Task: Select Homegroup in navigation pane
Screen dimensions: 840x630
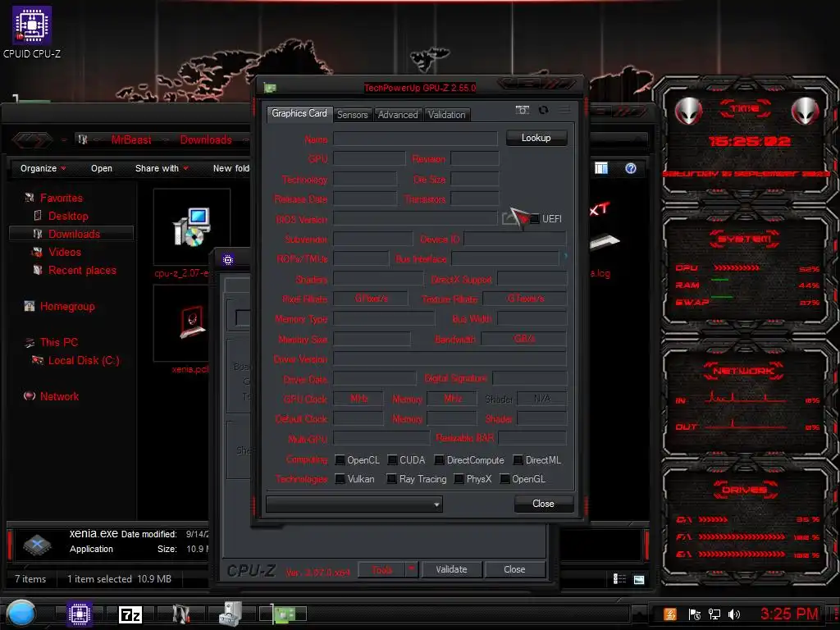Action: (x=67, y=307)
